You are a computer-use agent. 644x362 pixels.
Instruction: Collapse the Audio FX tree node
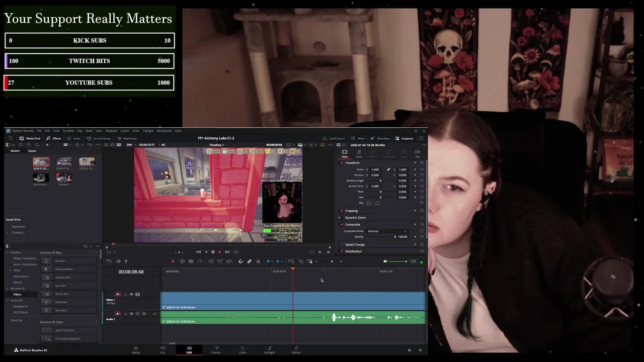click(8, 301)
